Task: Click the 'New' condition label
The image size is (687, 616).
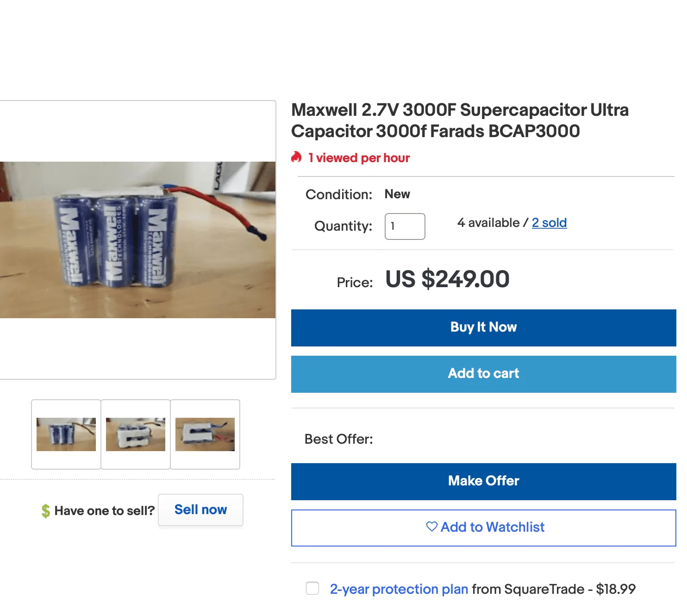Action: coord(397,194)
